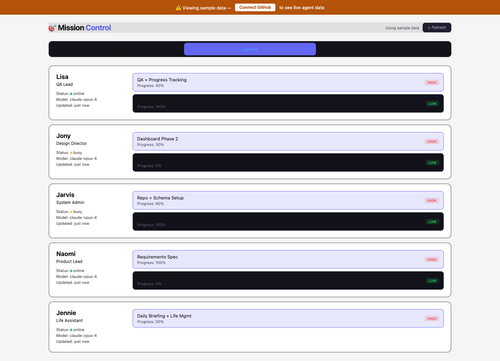Click the HIGH badge on QA + Progress Tracking
The width and height of the screenshot is (500, 361).
[432, 82]
